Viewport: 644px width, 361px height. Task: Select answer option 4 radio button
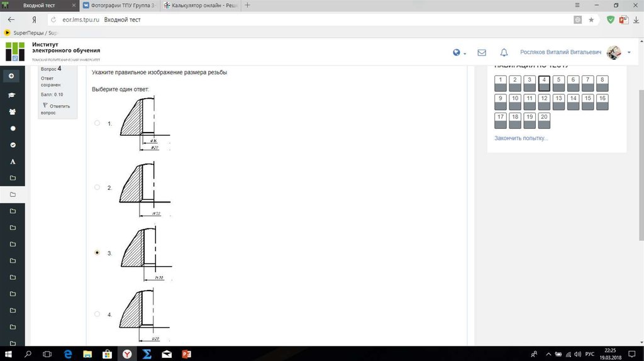coord(97,314)
